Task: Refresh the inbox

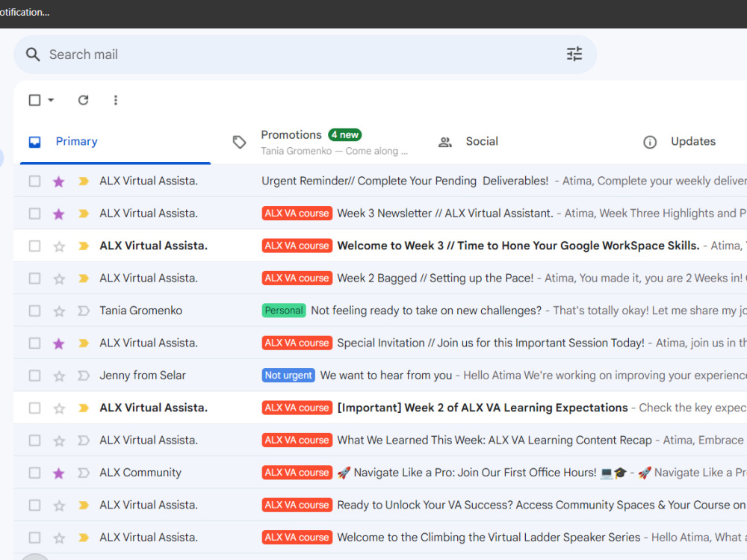Action: pyautogui.click(x=84, y=100)
